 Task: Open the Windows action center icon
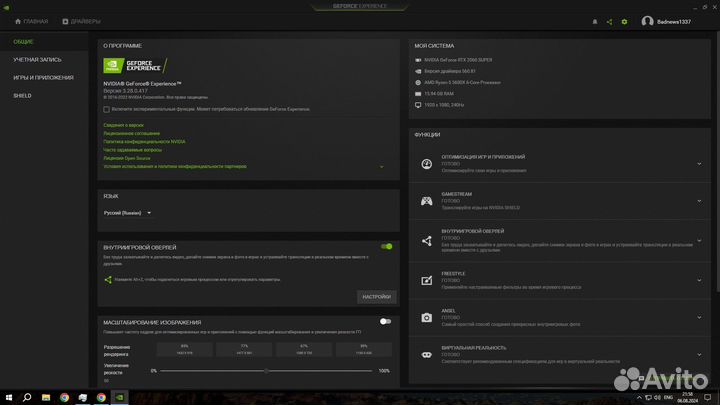[x=708, y=397]
